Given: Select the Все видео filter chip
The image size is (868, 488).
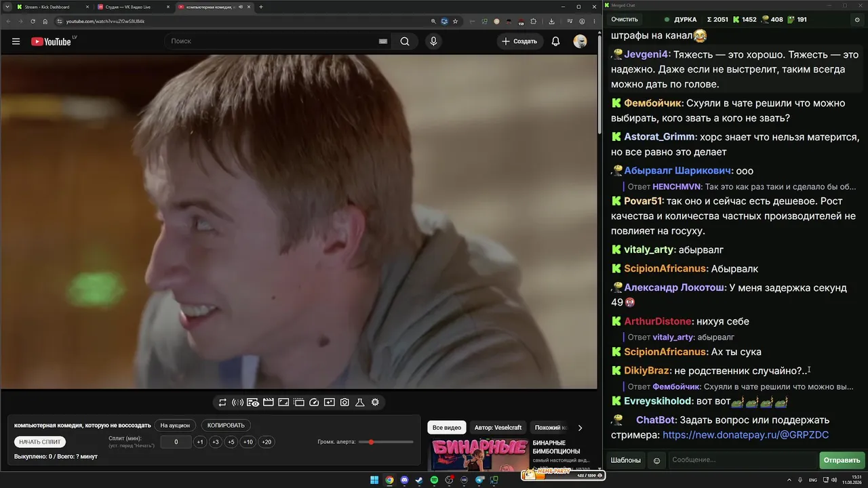Looking at the screenshot, I should [x=447, y=428].
